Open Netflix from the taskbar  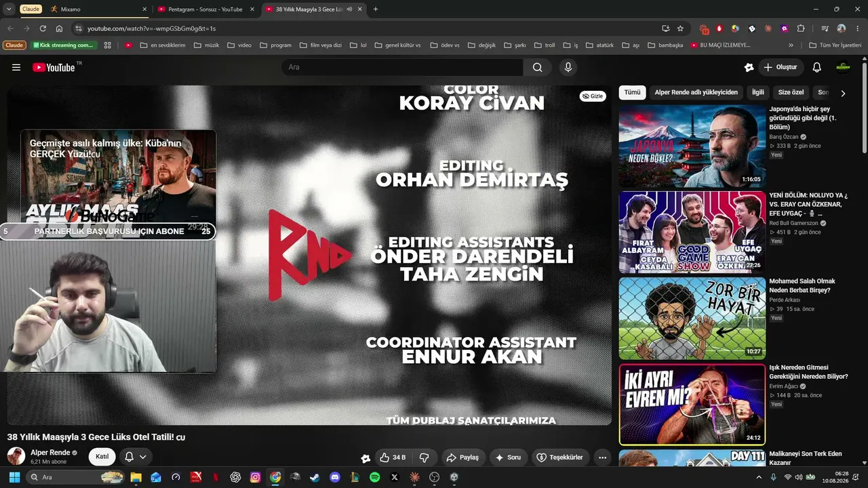point(216,477)
